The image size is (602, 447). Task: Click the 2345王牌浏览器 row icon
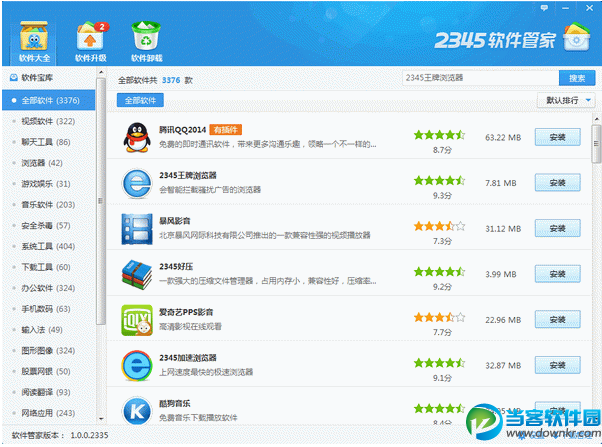tap(137, 183)
